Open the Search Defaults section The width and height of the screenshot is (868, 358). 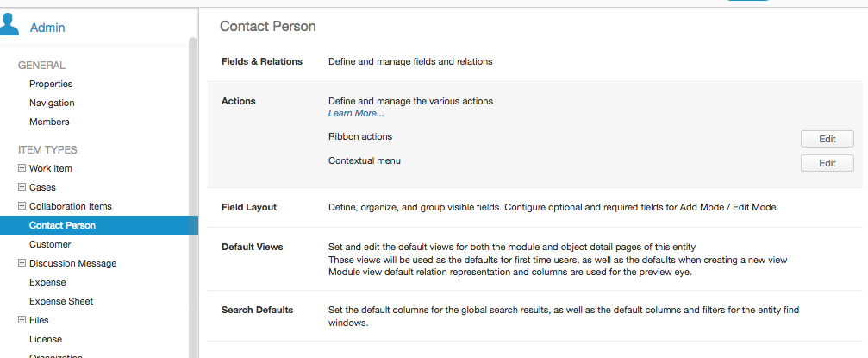(257, 310)
